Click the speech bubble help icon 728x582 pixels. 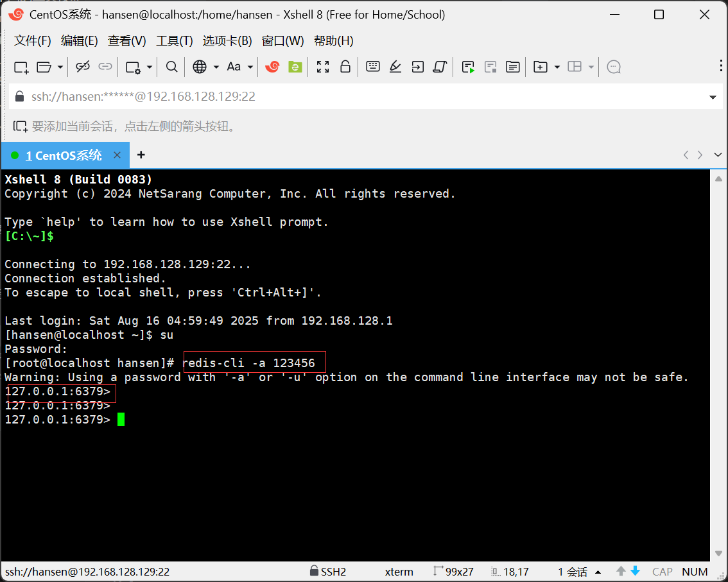pyautogui.click(x=614, y=67)
